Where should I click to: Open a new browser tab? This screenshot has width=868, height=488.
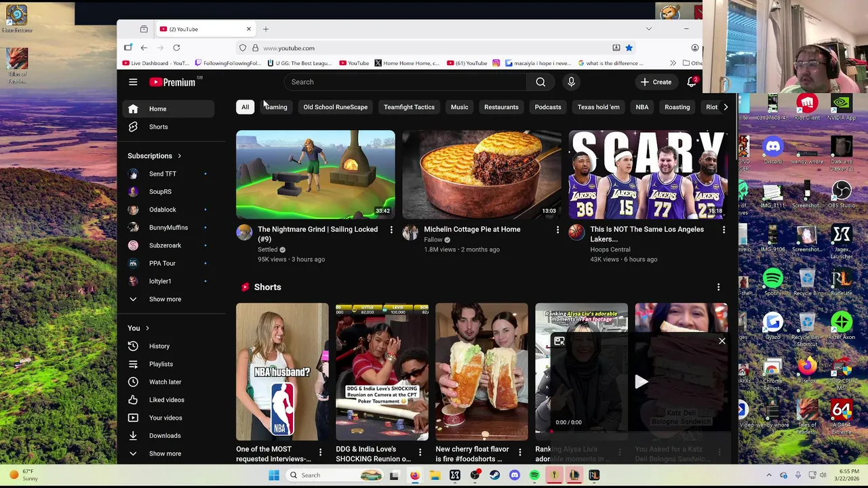266,29
